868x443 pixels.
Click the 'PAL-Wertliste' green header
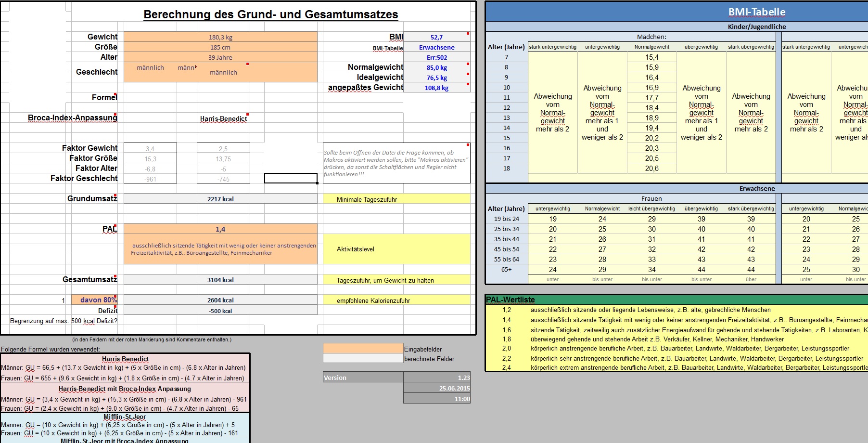[x=677, y=300]
